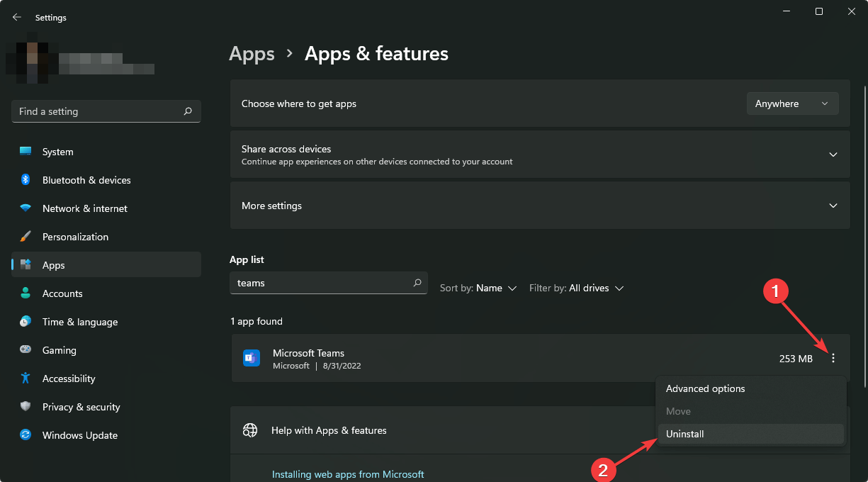
Task: Click the Installing web apps from Microsoft link
Action: tap(348, 473)
